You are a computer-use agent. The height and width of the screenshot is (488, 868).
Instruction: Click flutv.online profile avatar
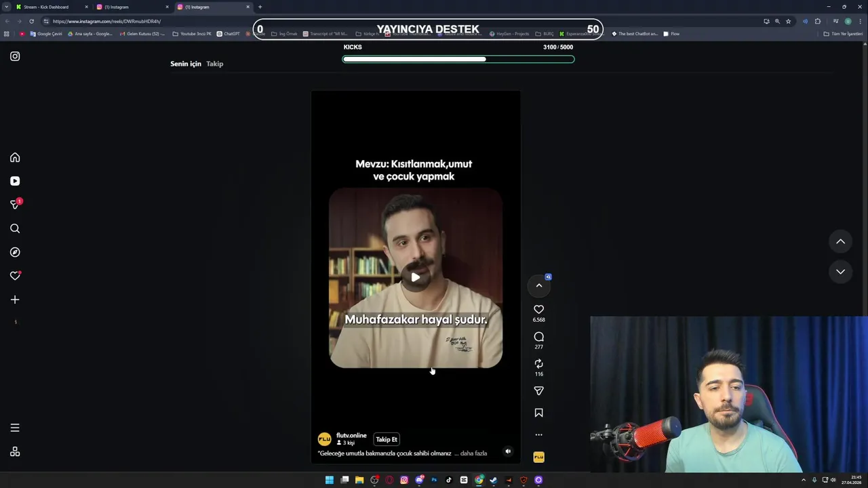point(324,439)
